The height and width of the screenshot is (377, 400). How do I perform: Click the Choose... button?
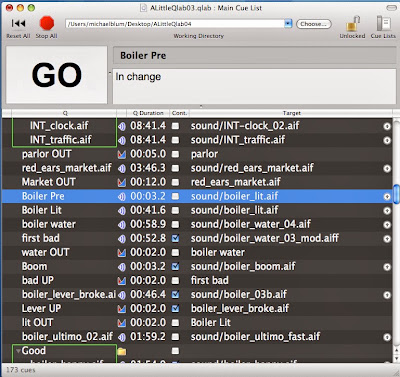(314, 24)
